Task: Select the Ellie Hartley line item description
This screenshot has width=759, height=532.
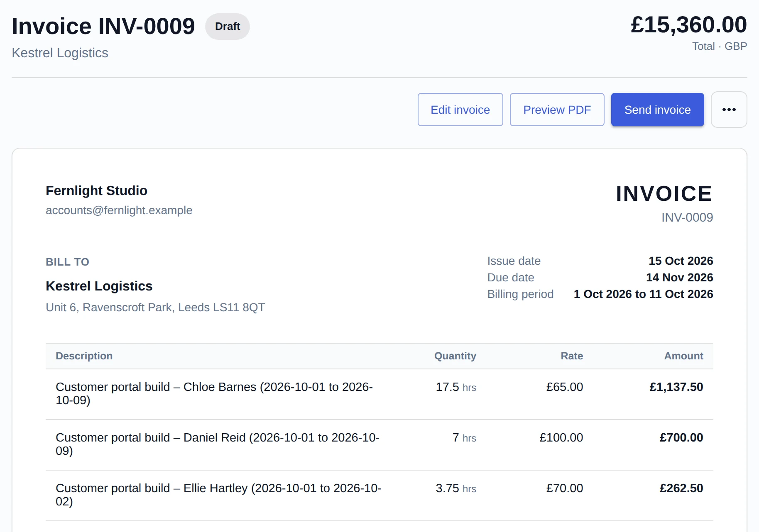Action: click(218, 495)
